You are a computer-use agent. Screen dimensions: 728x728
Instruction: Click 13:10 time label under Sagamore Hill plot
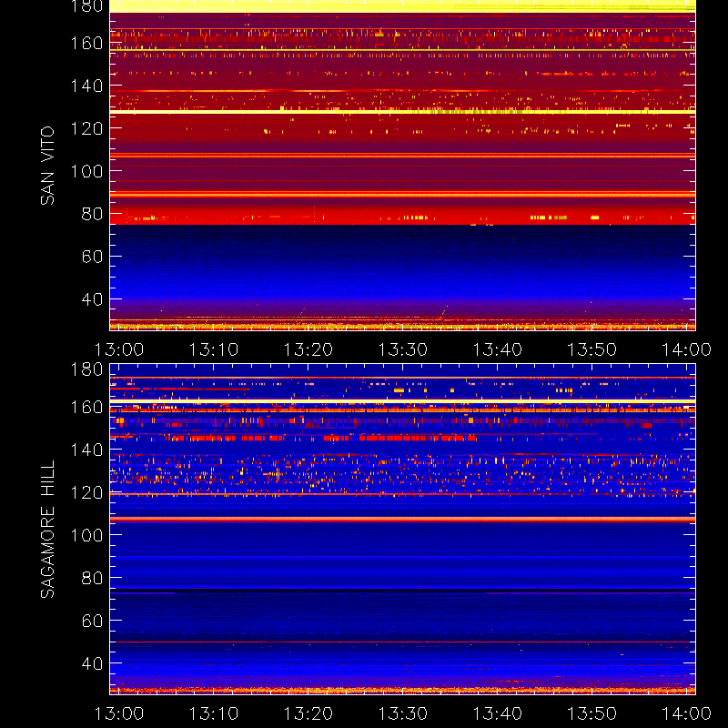coord(214,713)
